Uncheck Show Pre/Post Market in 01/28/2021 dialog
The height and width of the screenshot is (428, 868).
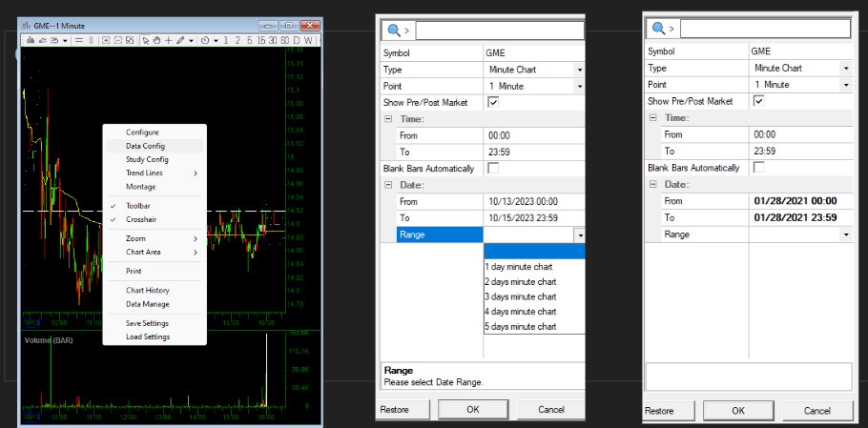(x=758, y=101)
